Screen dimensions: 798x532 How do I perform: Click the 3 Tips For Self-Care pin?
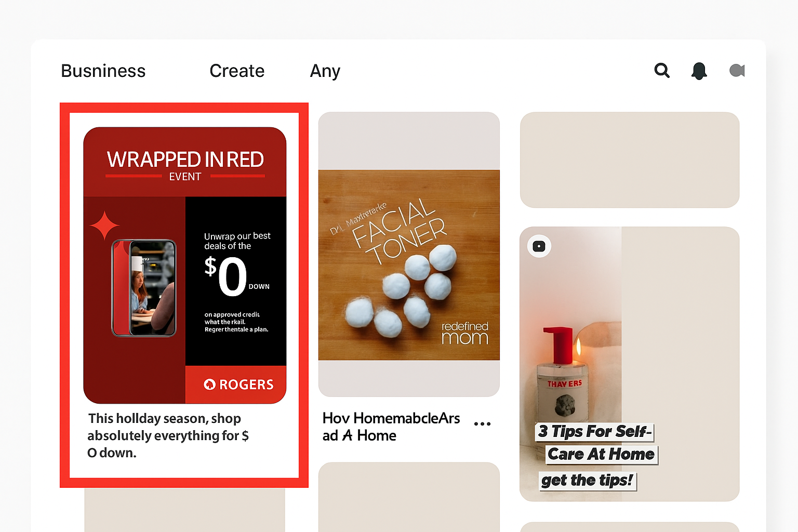629,364
